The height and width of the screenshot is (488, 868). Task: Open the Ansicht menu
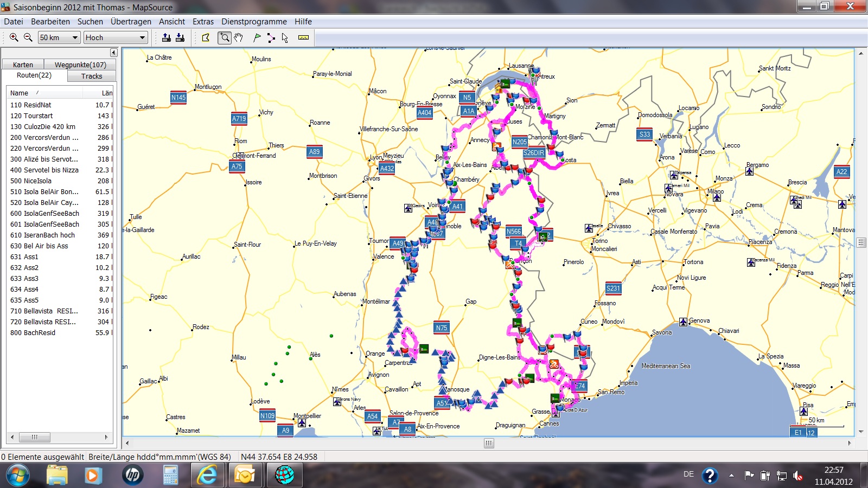(x=172, y=22)
